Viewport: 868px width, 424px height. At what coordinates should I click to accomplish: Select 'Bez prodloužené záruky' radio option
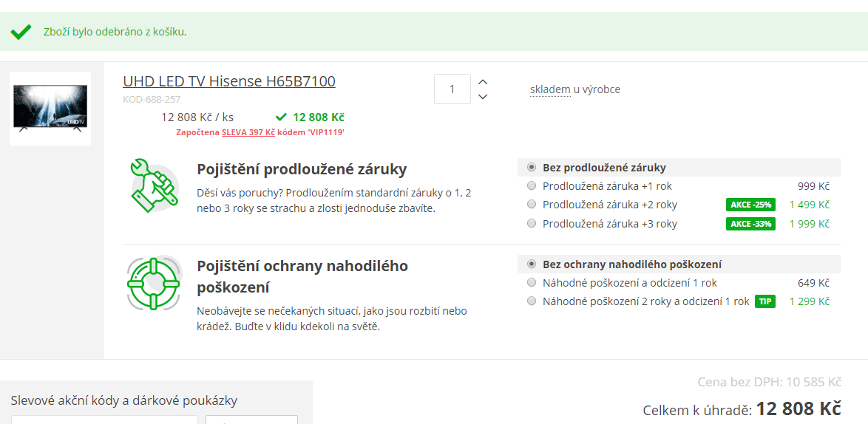[532, 168]
